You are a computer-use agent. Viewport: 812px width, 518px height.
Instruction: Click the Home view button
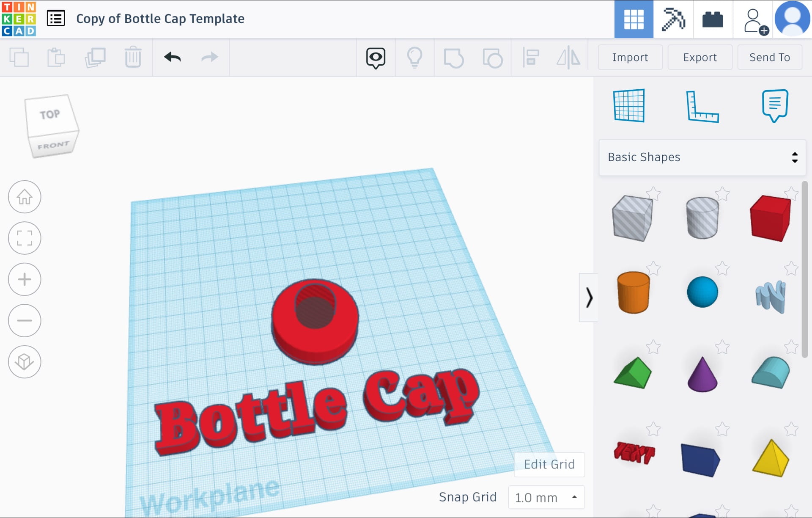25,197
